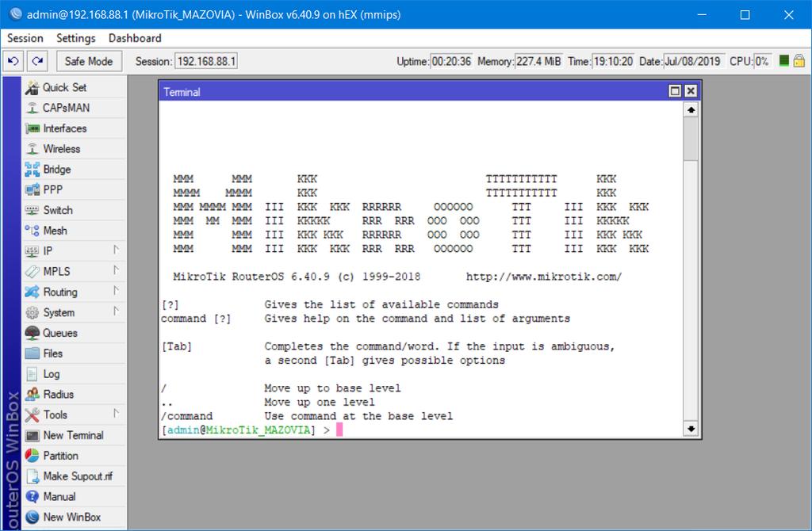This screenshot has height=531, width=812.
Task: Open Log document icon
Action: (32, 373)
